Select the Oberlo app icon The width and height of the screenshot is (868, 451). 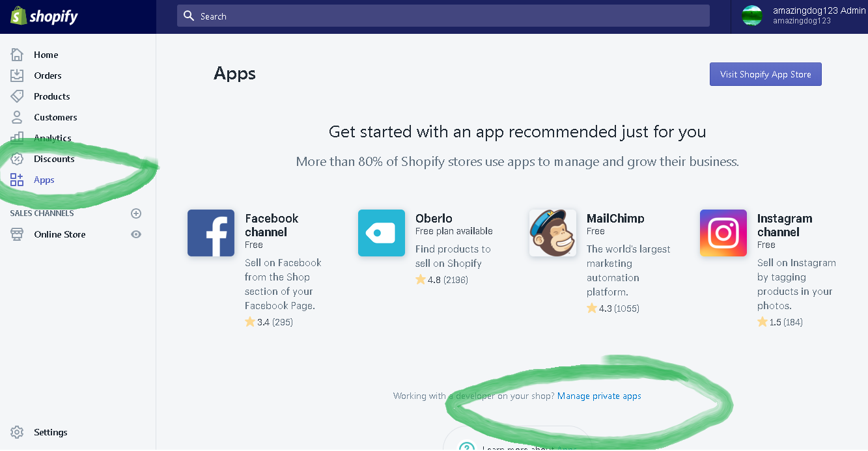[x=382, y=233]
